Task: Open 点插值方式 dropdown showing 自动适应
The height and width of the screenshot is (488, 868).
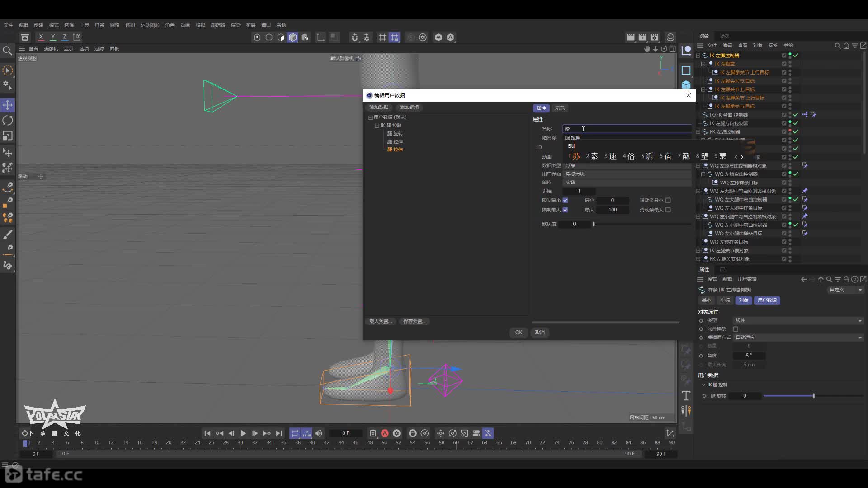Action: [798, 338]
